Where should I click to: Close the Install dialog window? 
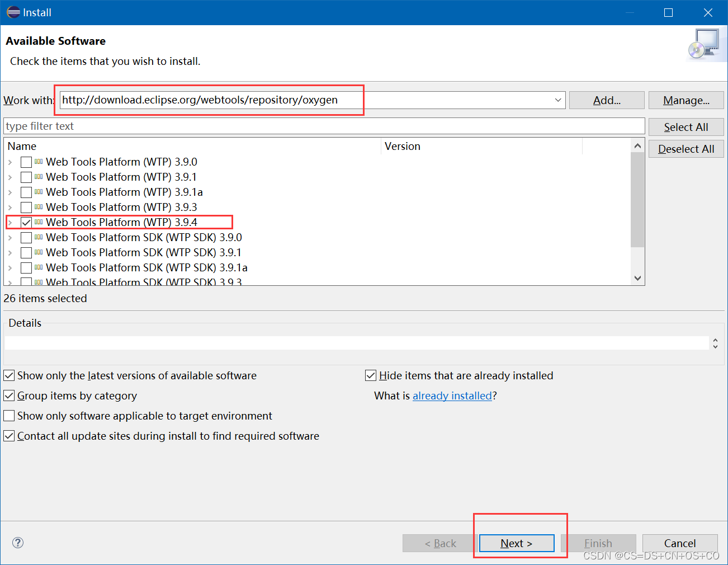click(x=708, y=12)
